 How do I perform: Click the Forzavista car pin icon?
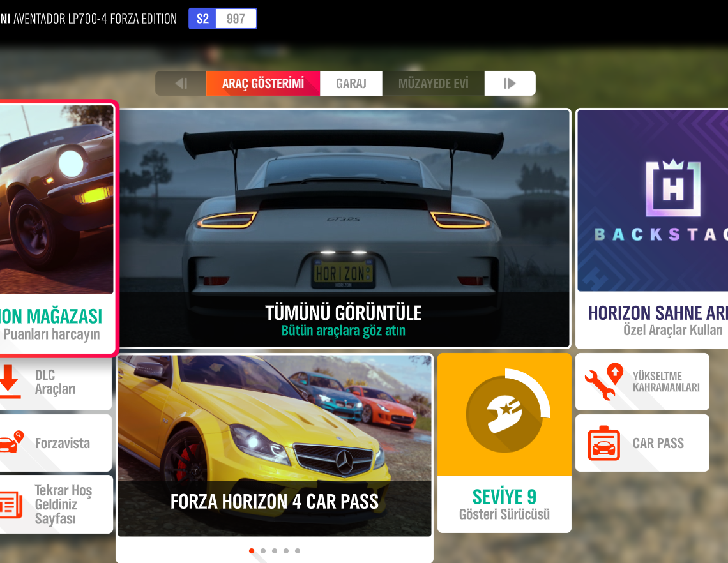coord(11,441)
